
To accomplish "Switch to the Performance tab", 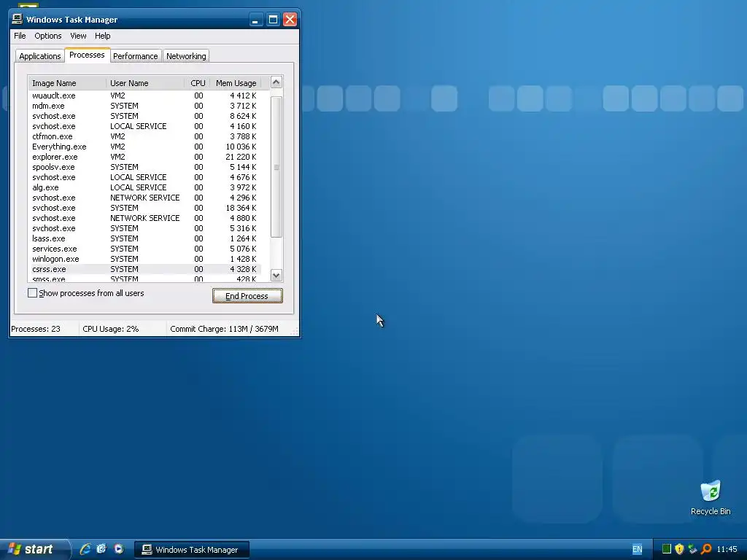I will click(135, 56).
